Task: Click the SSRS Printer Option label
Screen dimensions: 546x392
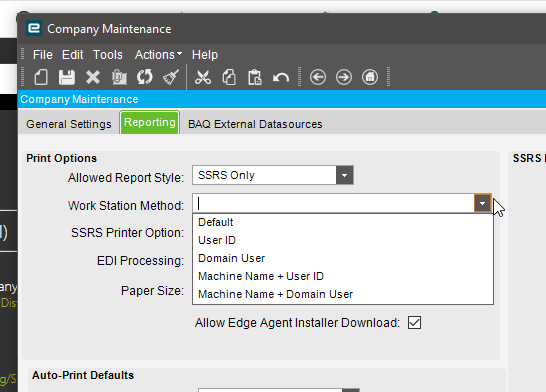Action: [x=127, y=233]
